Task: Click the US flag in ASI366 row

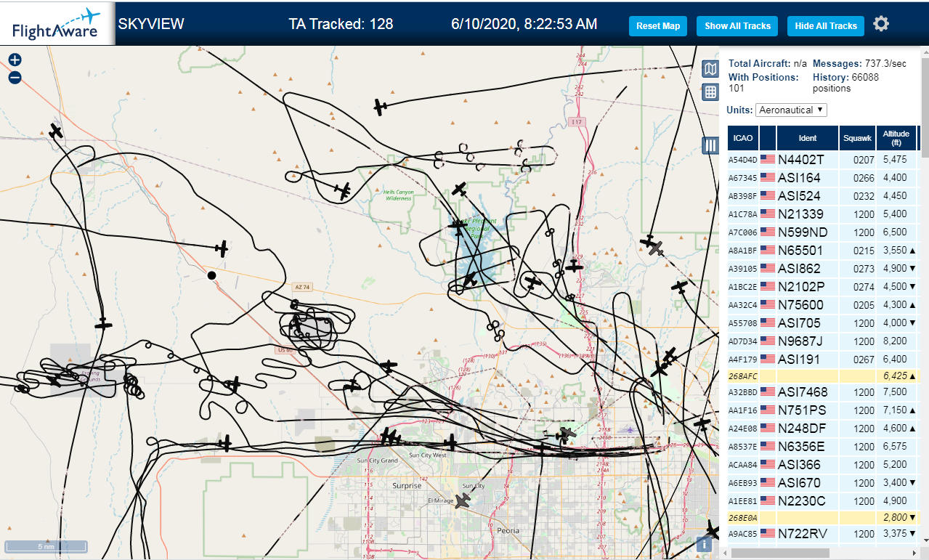Action: coord(768,465)
